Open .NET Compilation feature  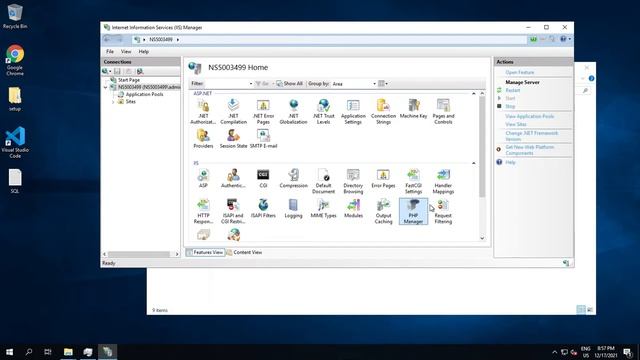click(x=233, y=111)
